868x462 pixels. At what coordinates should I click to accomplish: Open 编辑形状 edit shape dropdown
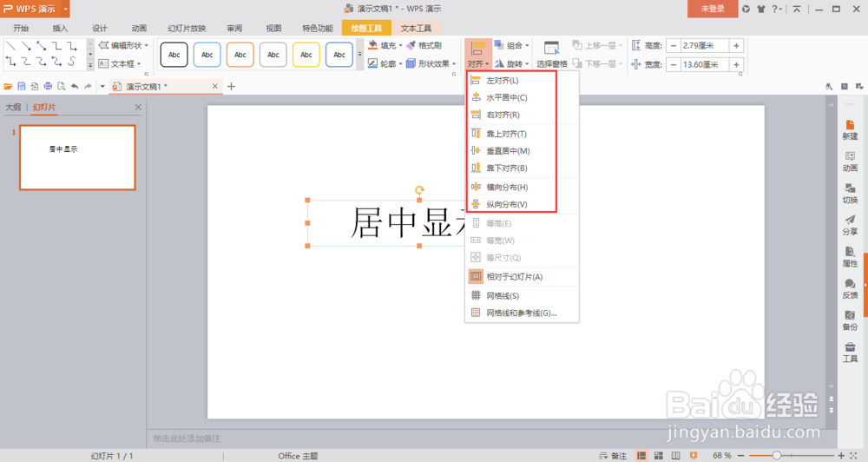pyautogui.click(x=123, y=45)
